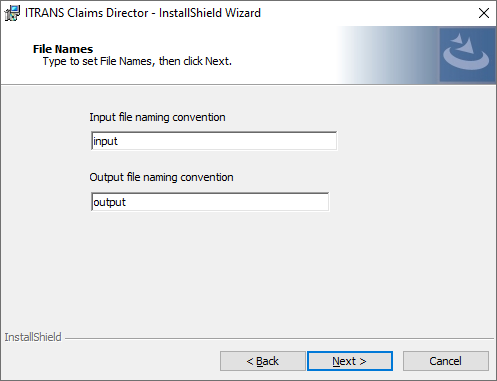Click the InstallShield branding text at bottom
This screenshot has height=381, width=497.
pyautogui.click(x=33, y=337)
